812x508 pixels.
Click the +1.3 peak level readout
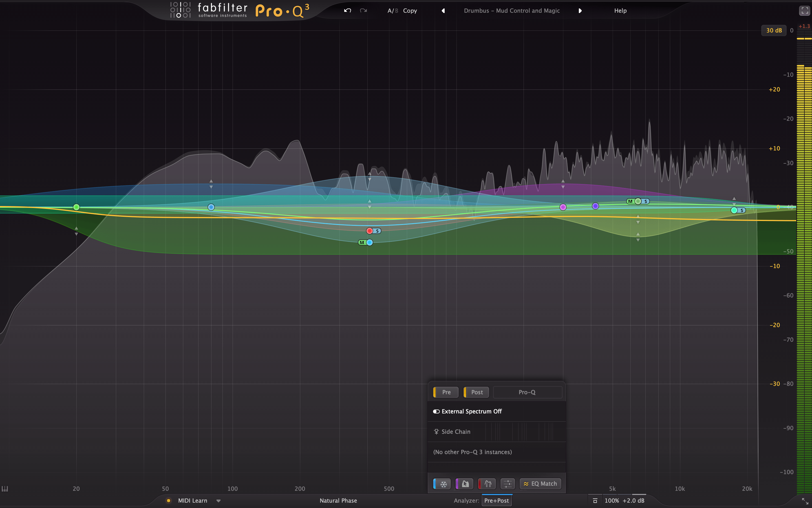[804, 26]
